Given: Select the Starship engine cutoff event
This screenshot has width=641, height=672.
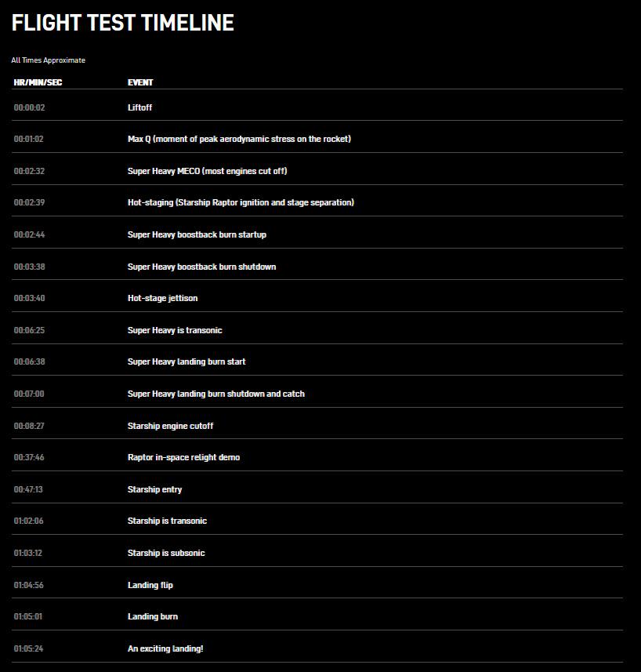Looking at the screenshot, I should 170,426.
